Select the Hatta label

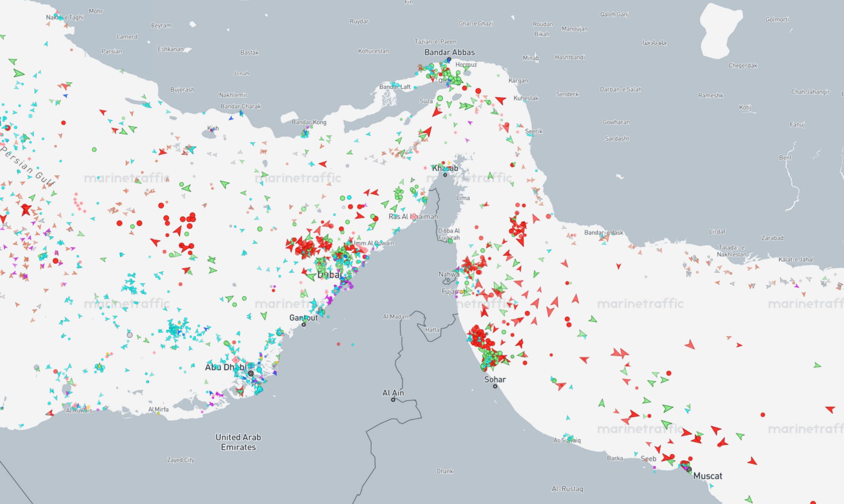[432, 330]
